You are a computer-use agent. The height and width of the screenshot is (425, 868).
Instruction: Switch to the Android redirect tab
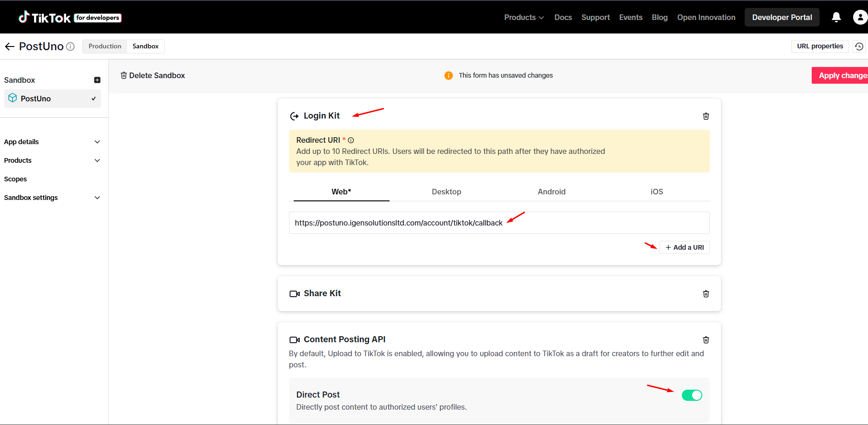point(552,192)
